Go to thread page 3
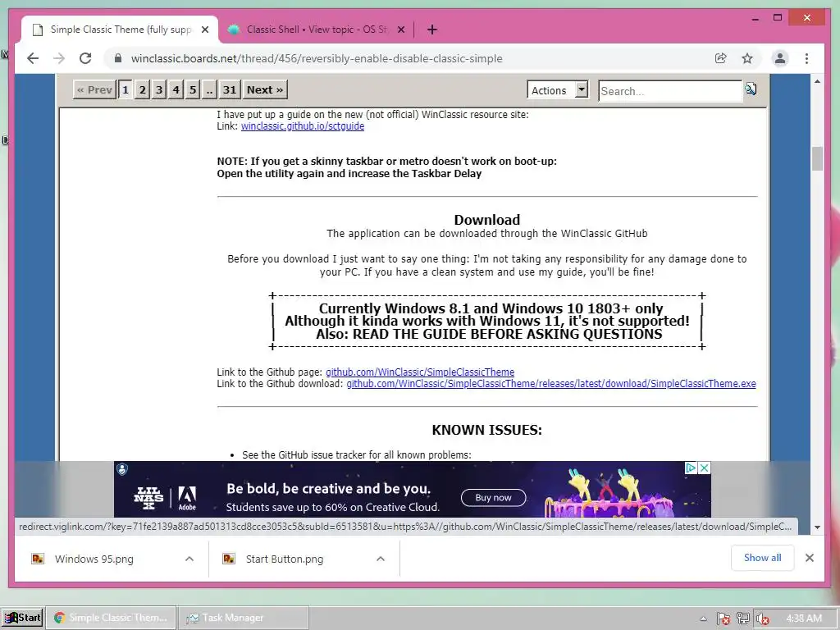Viewport: 840px width, 630px height. pos(159,89)
